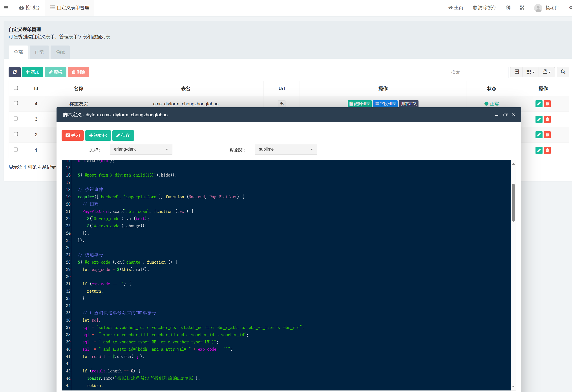
Task: Click the search magnifier icon button
Action: tap(563, 72)
